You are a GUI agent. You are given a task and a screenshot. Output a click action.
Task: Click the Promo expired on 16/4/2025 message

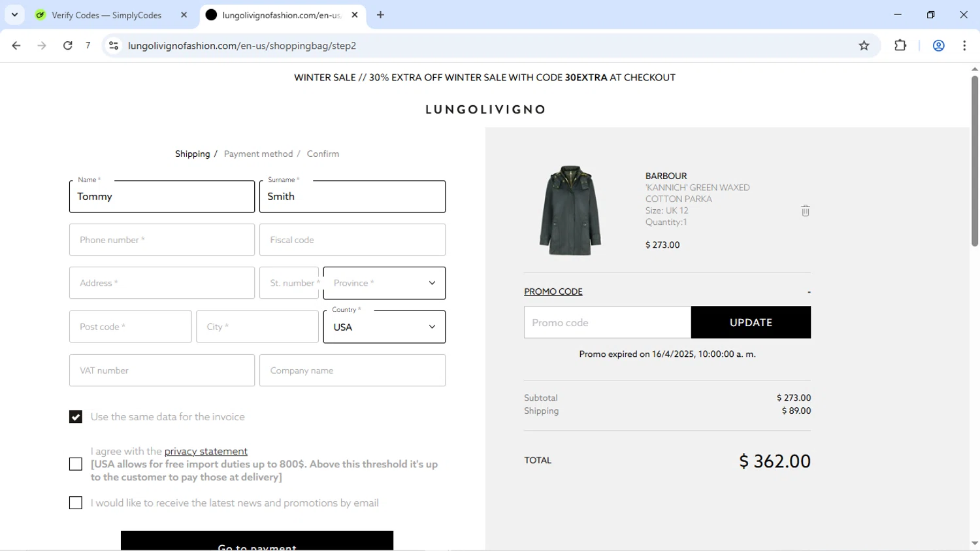pos(667,354)
